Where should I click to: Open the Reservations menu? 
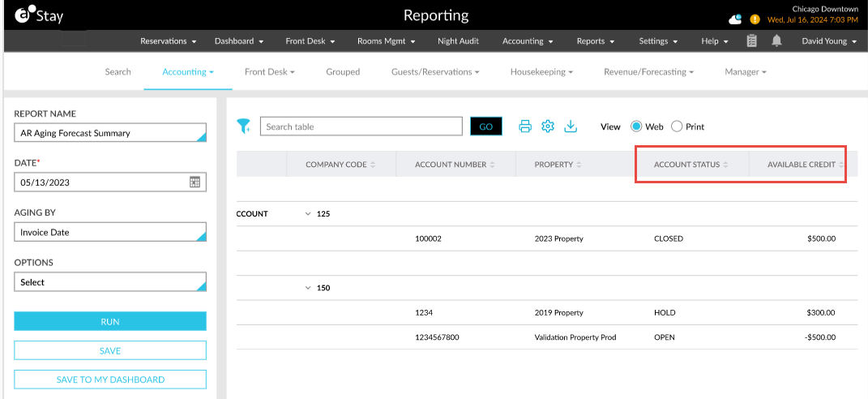[x=169, y=41]
